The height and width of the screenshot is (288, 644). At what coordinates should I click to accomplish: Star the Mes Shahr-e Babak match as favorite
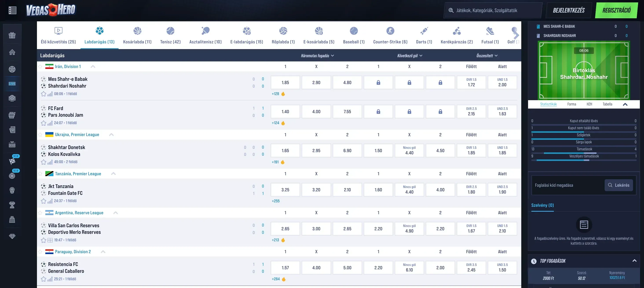click(x=44, y=94)
